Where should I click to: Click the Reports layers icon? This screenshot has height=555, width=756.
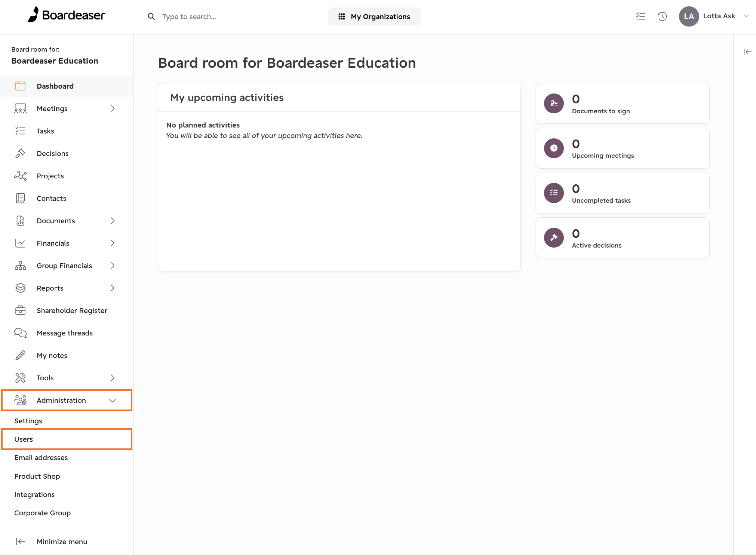[x=20, y=288]
